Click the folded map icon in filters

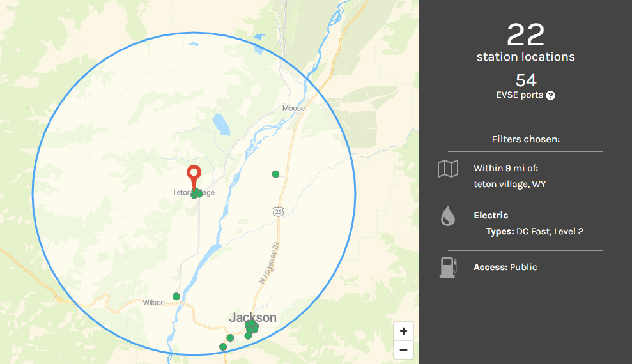[x=448, y=169]
